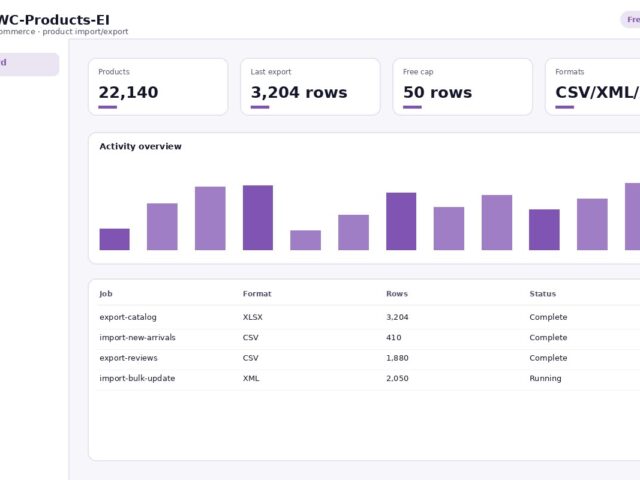
Task: Click the 'Status' column header
Action: coord(543,294)
